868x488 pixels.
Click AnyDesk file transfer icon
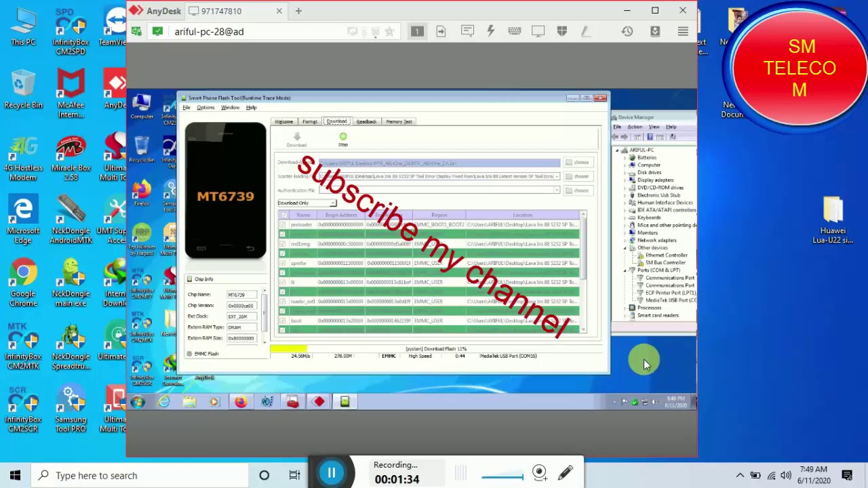point(441,31)
